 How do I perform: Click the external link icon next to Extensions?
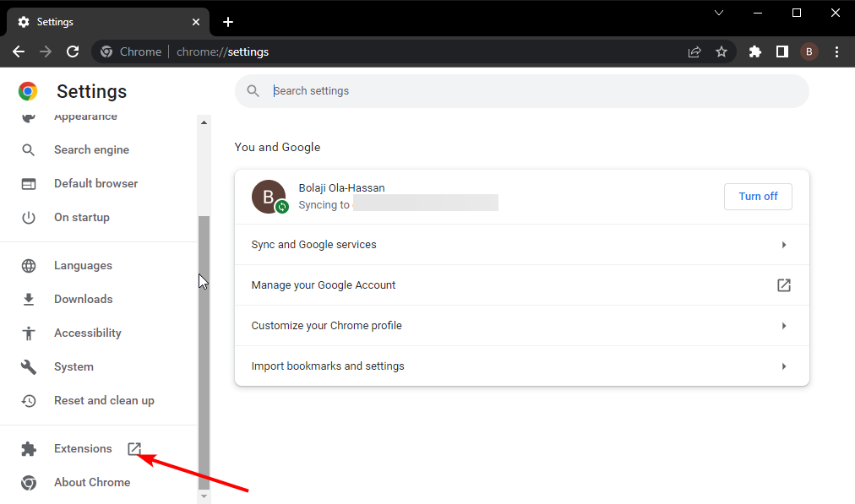(x=134, y=448)
